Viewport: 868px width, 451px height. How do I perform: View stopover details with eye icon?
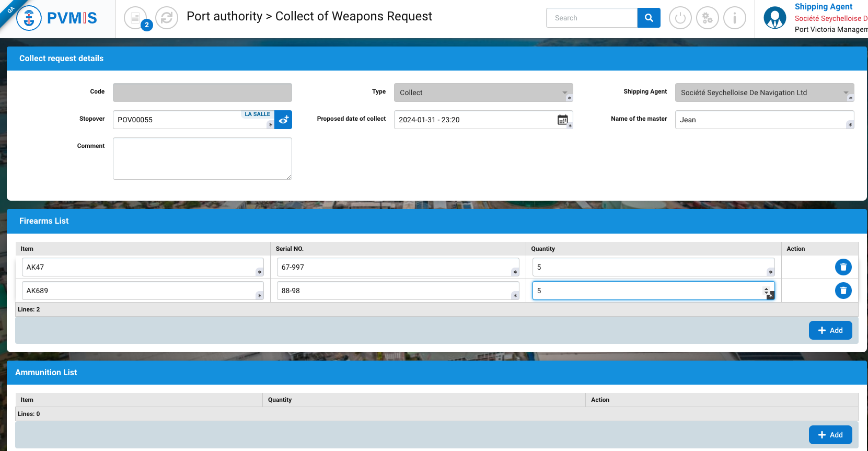[283, 120]
